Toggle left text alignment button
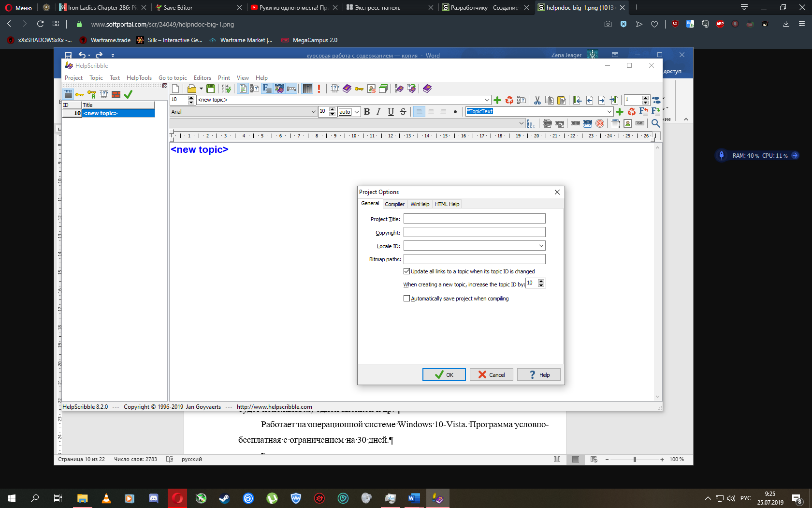 419,112
